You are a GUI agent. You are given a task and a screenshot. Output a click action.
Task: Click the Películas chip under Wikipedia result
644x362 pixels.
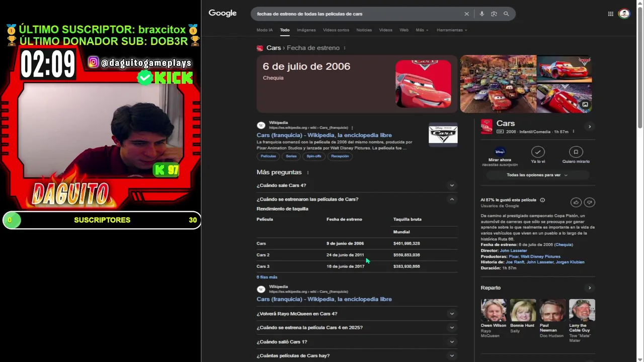click(x=268, y=156)
